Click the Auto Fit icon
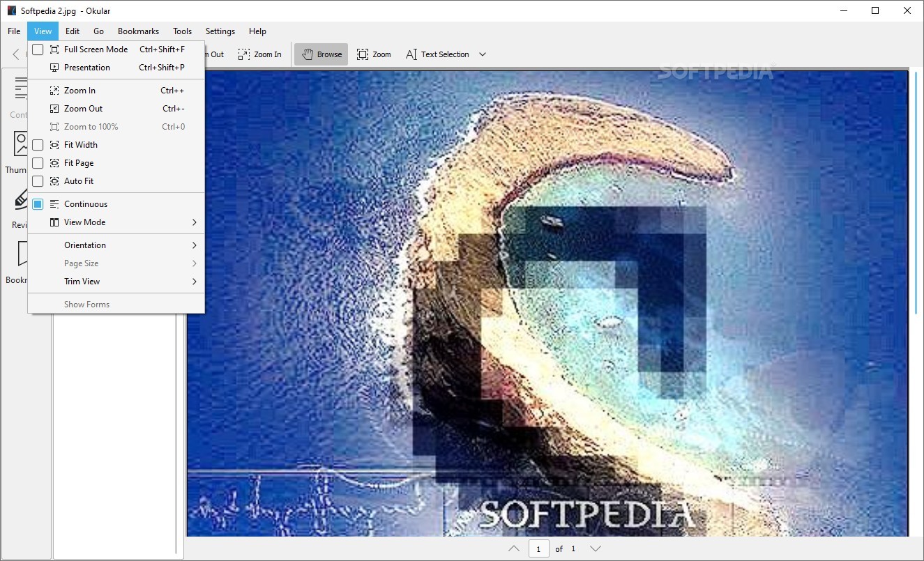The width and height of the screenshot is (924, 561). (54, 181)
